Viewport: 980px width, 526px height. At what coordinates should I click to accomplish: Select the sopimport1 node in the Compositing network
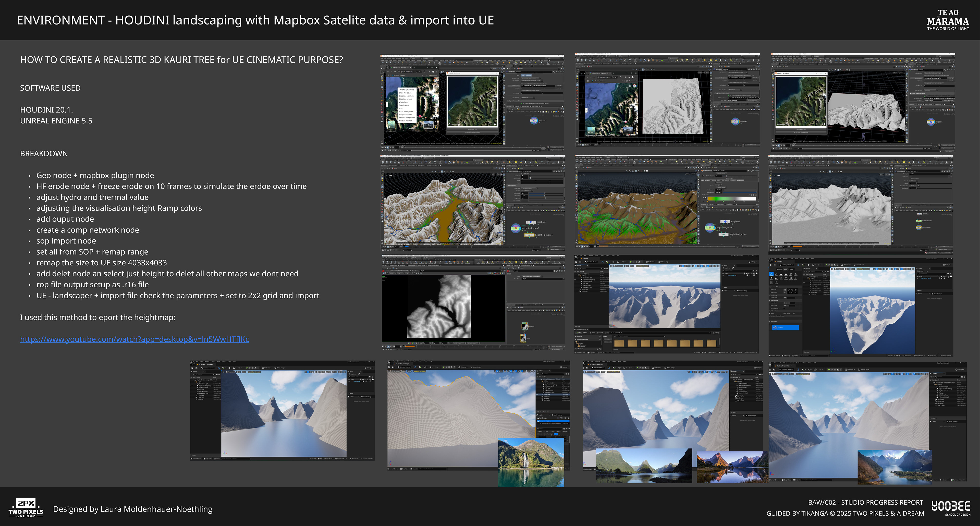525,326
